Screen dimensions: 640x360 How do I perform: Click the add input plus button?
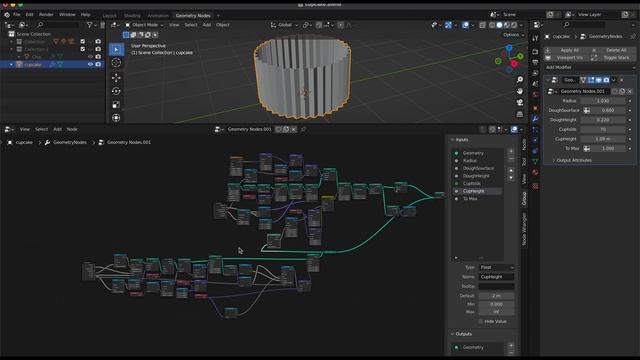pyautogui.click(x=511, y=151)
